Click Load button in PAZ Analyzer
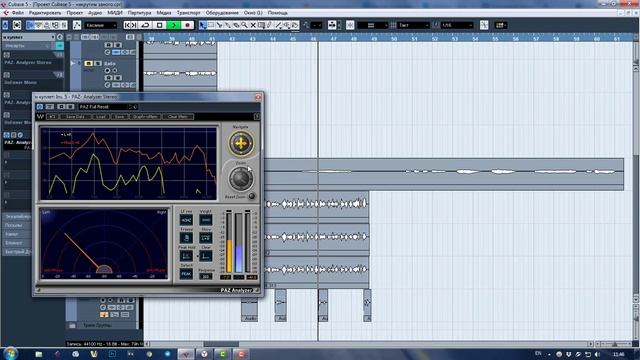This screenshot has width=640, height=360. pos(100,117)
